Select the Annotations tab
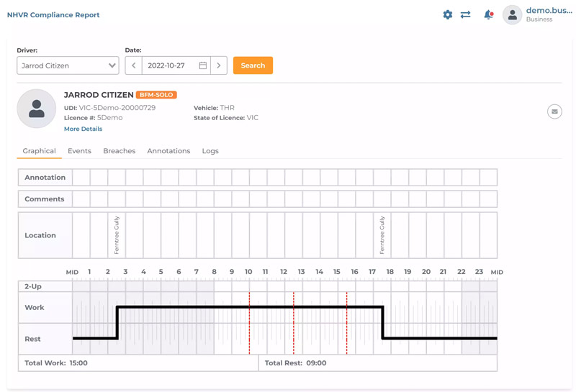Image resolution: width=576 pixels, height=392 pixels. click(x=168, y=151)
